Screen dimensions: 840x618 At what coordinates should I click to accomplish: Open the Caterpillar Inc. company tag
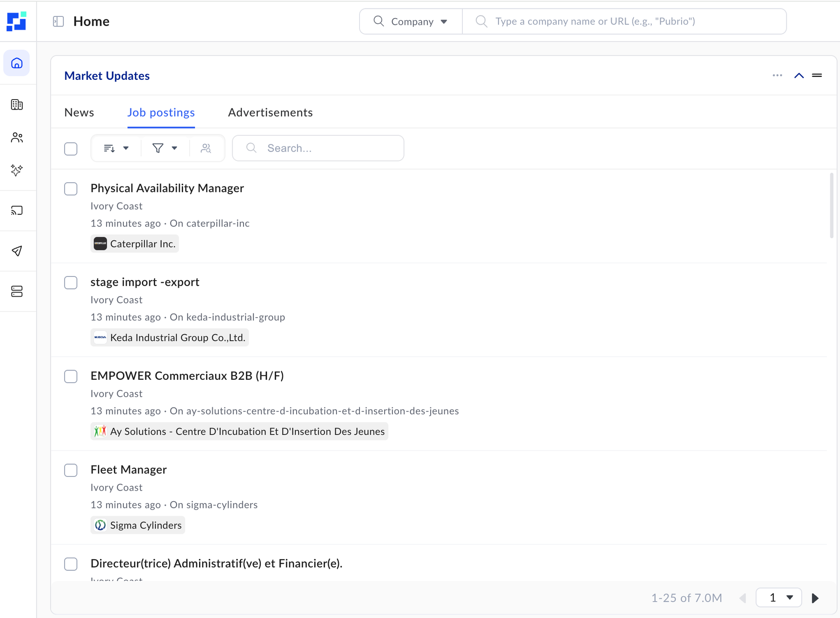click(135, 244)
